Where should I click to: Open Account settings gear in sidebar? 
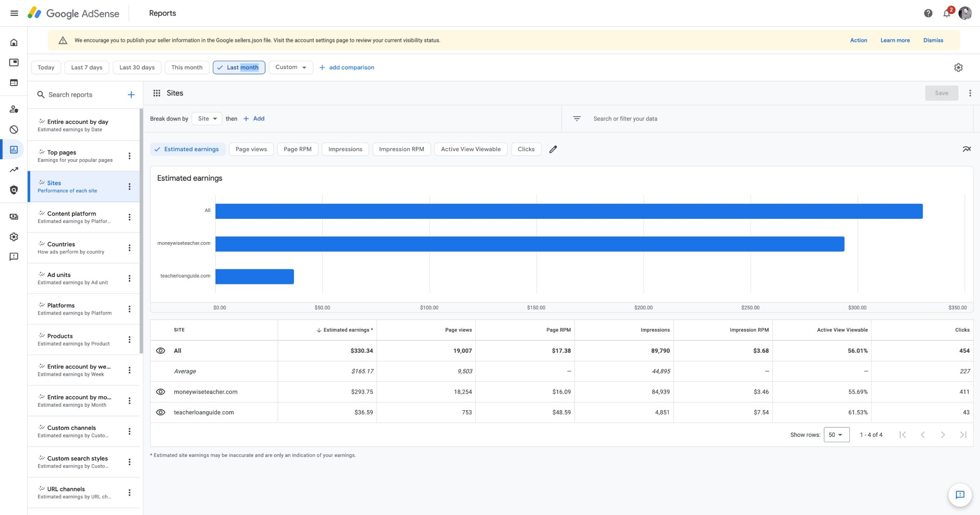pos(14,237)
